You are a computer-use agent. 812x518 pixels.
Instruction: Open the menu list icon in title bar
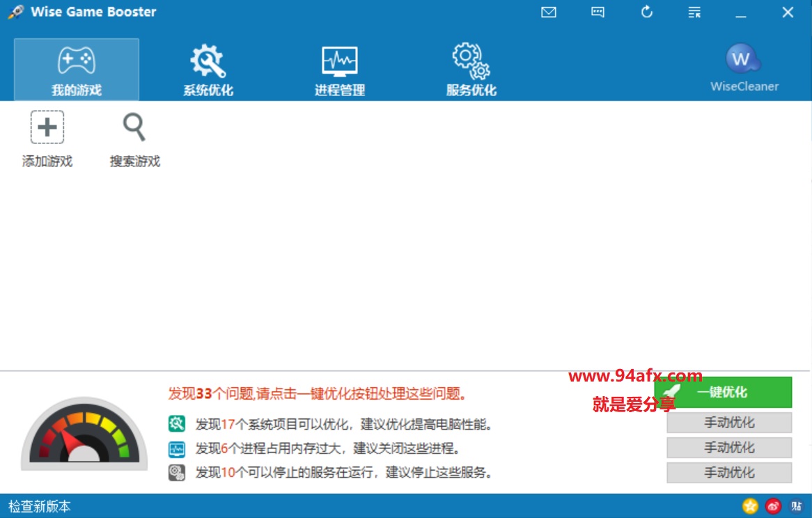(694, 12)
